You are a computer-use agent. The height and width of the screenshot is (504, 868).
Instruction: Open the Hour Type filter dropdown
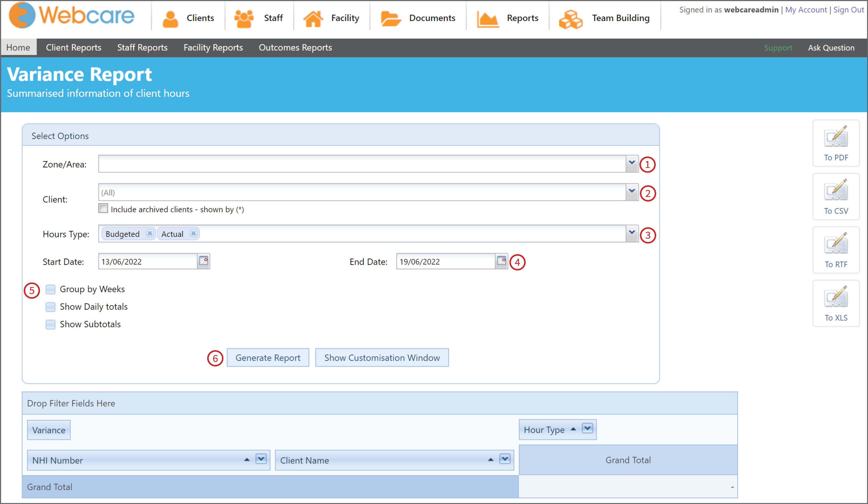(x=587, y=429)
